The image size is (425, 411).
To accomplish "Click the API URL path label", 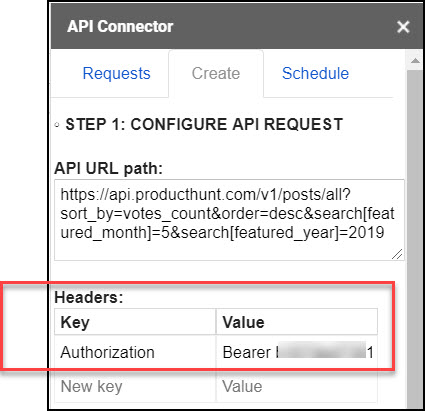I will pos(108,168).
